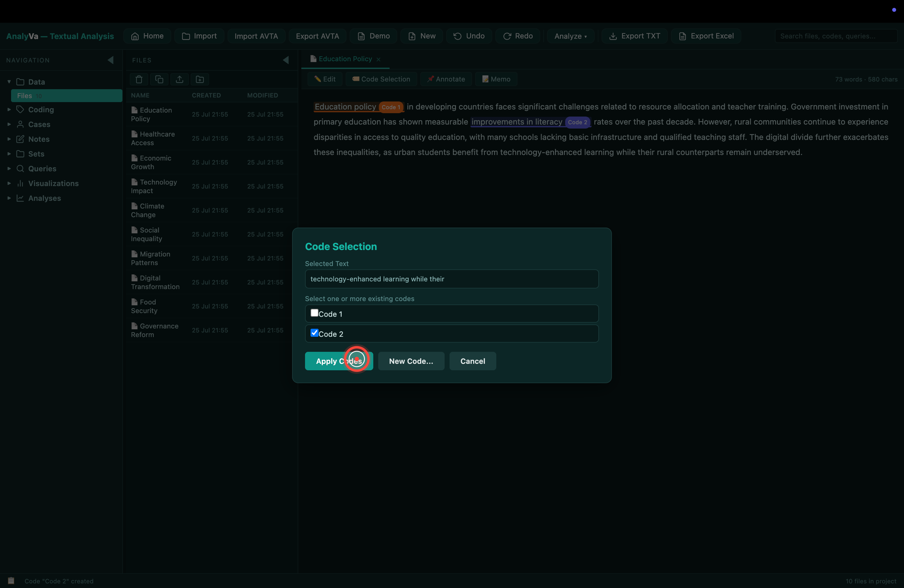Image resolution: width=904 pixels, height=588 pixels.
Task: Sort files by NAME column header
Action: [140, 95]
